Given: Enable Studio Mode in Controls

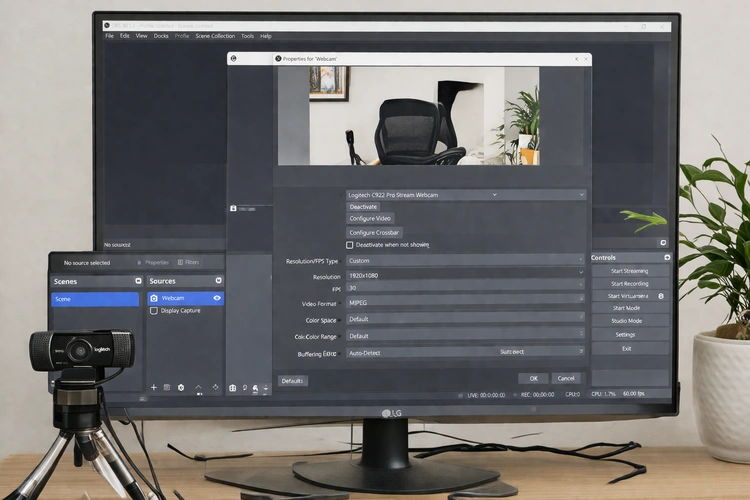Looking at the screenshot, I should point(629,321).
